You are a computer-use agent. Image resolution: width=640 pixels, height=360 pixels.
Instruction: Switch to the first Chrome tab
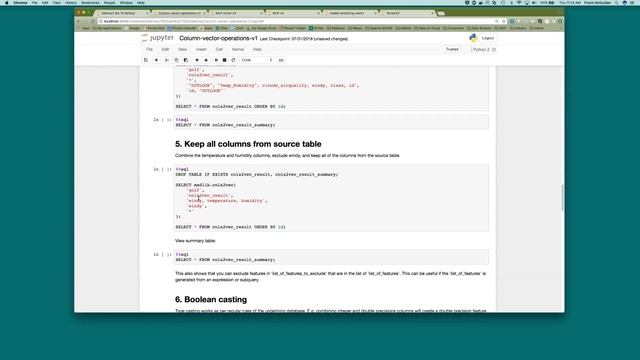(x=122, y=13)
